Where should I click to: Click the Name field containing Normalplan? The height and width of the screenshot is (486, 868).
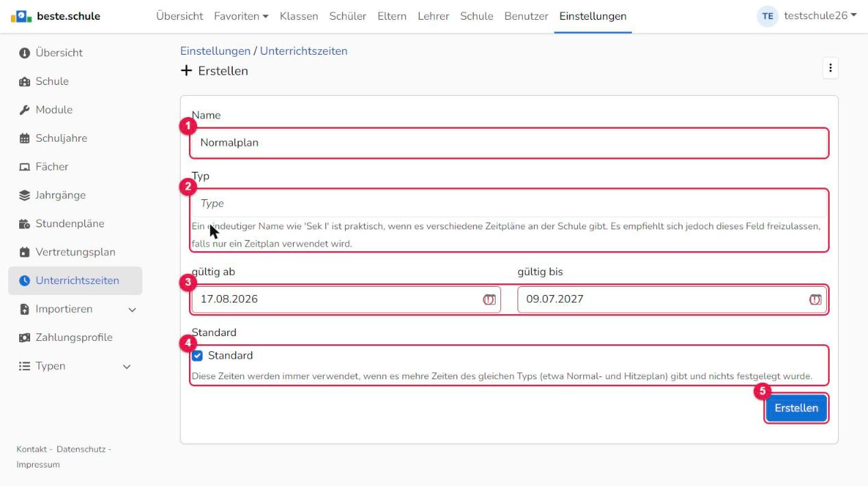509,143
